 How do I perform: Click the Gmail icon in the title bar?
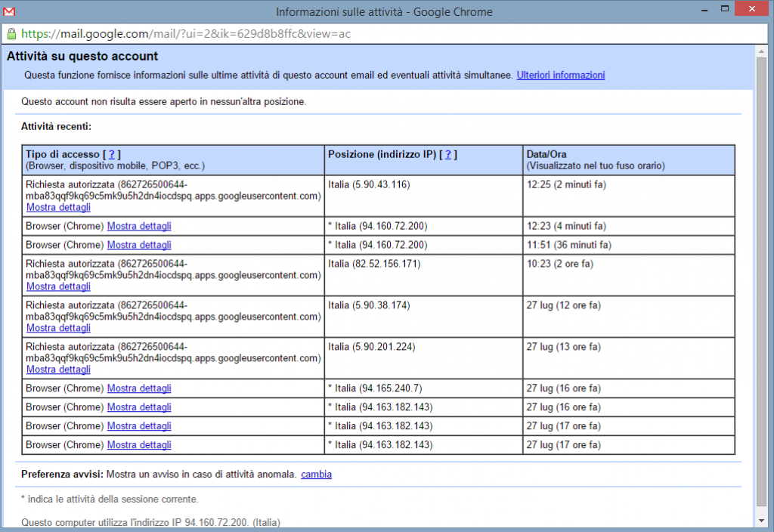pos(9,11)
